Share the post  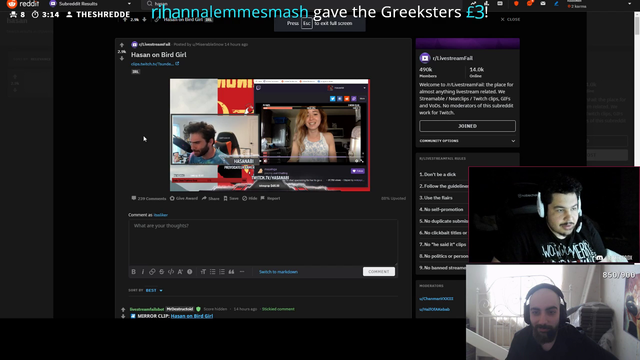[211, 198]
